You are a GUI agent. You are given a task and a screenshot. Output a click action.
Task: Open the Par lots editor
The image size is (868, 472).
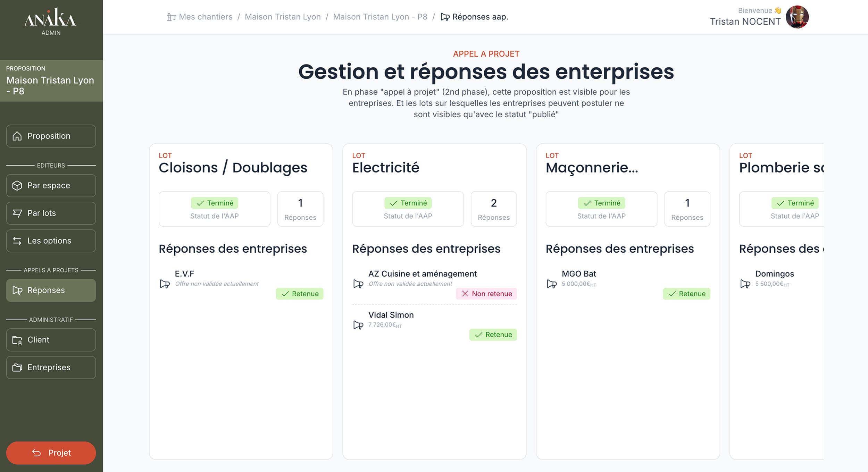pyautogui.click(x=51, y=213)
